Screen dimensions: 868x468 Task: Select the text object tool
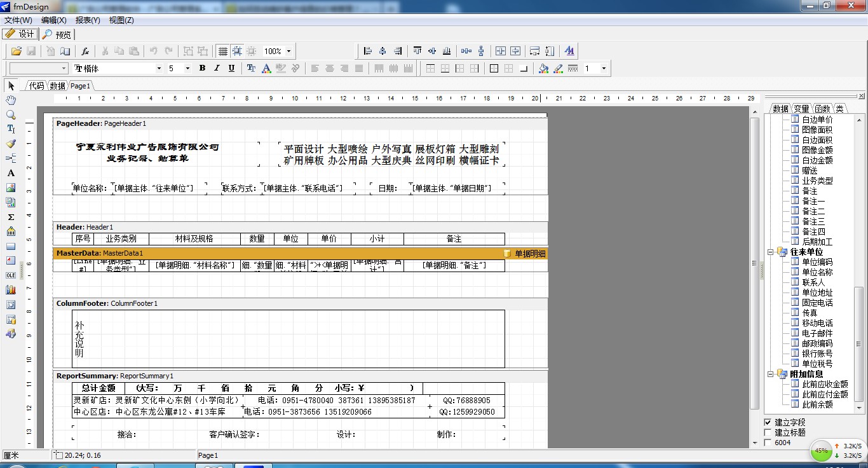pyautogui.click(x=10, y=129)
